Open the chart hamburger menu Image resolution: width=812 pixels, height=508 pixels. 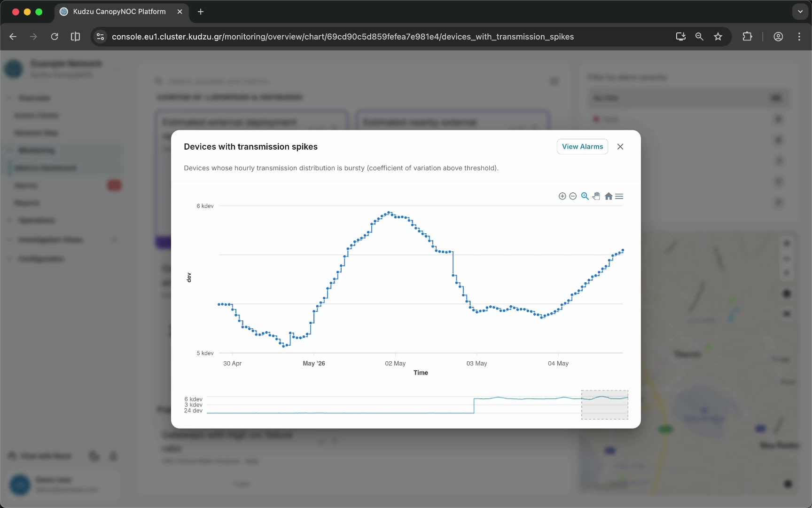(x=619, y=196)
